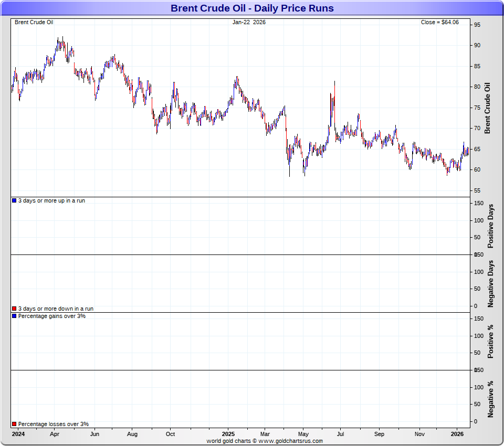
Task: Pick the Oct label on the time axis
Action: [x=170, y=434]
